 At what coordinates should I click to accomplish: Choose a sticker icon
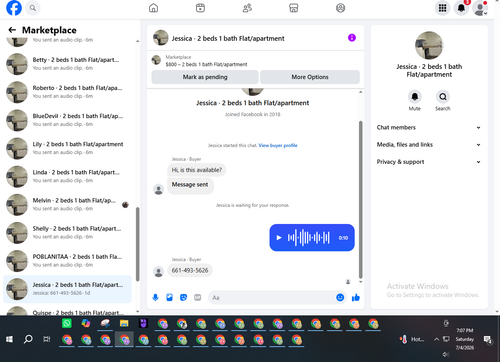183,297
